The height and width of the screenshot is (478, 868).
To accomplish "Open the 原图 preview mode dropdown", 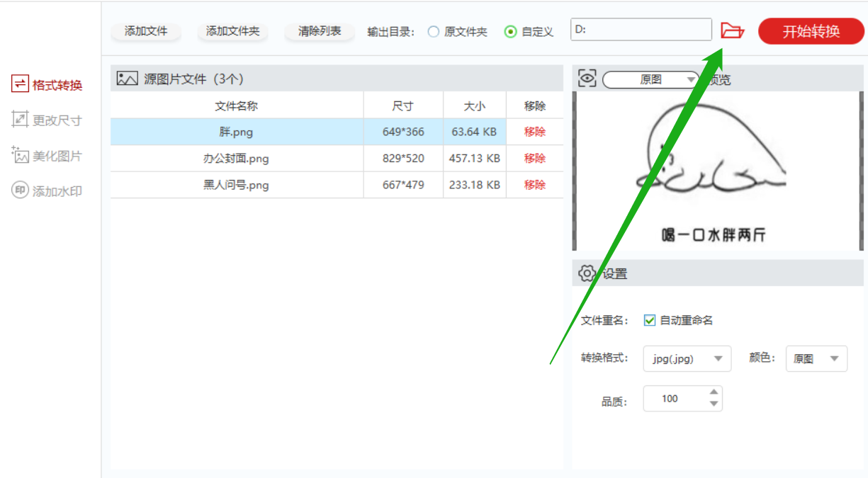I will pyautogui.click(x=650, y=80).
